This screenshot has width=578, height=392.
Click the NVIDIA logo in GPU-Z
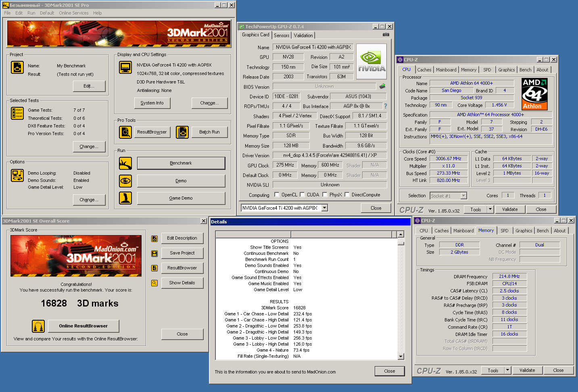pos(371,62)
